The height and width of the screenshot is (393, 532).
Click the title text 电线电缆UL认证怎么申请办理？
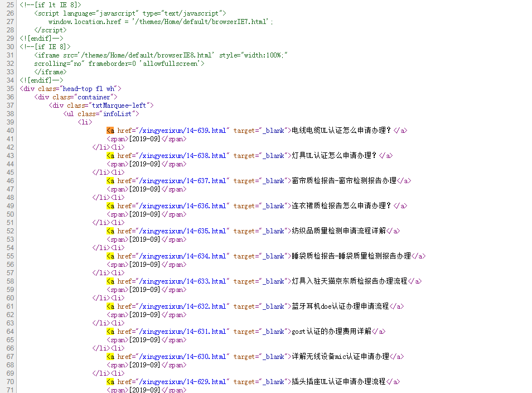coord(341,131)
